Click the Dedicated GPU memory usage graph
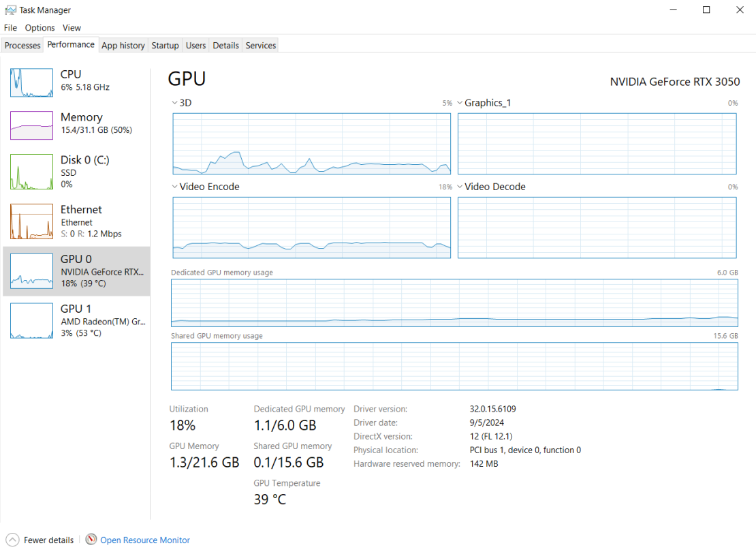This screenshot has height=554, width=756. pyautogui.click(x=454, y=303)
